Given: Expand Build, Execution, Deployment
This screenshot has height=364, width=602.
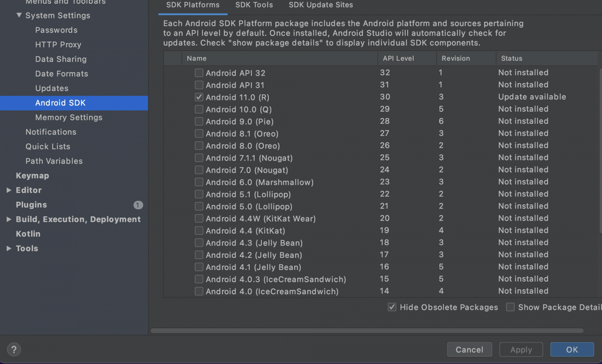Looking at the screenshot, I should click(x=9, y=219).
